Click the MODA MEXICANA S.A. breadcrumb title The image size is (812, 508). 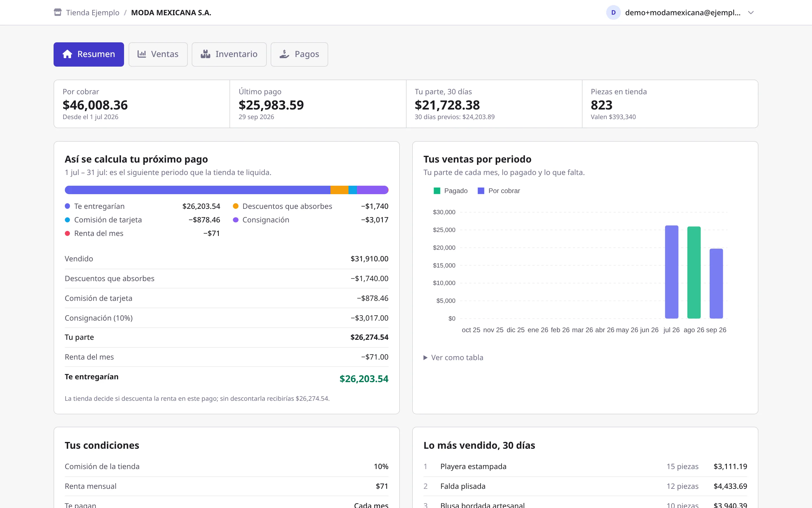point(171,12)
